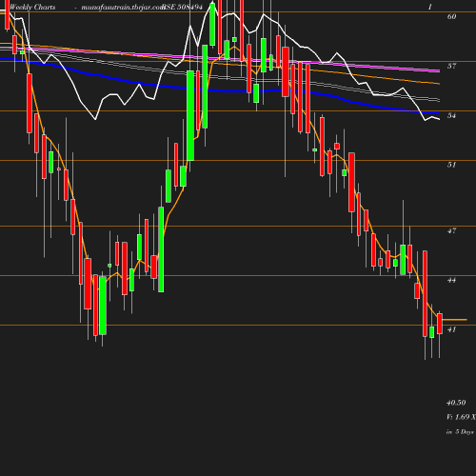Click the '40.50' closing price value
This screenshot has height=476, width=476.
[x=456, y=403]
